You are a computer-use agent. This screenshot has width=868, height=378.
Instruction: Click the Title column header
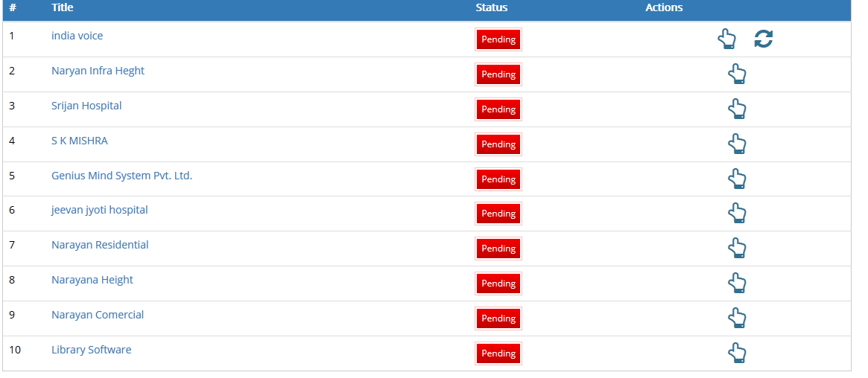click(62, 7)
